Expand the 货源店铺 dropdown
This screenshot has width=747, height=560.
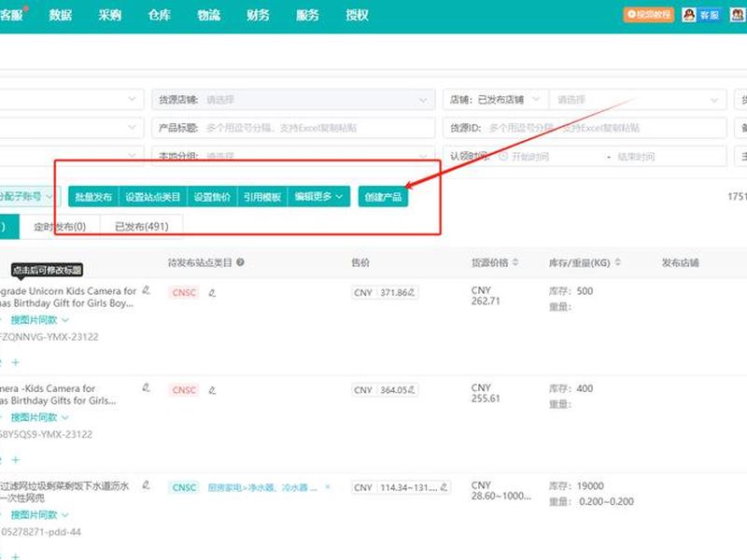293,100
